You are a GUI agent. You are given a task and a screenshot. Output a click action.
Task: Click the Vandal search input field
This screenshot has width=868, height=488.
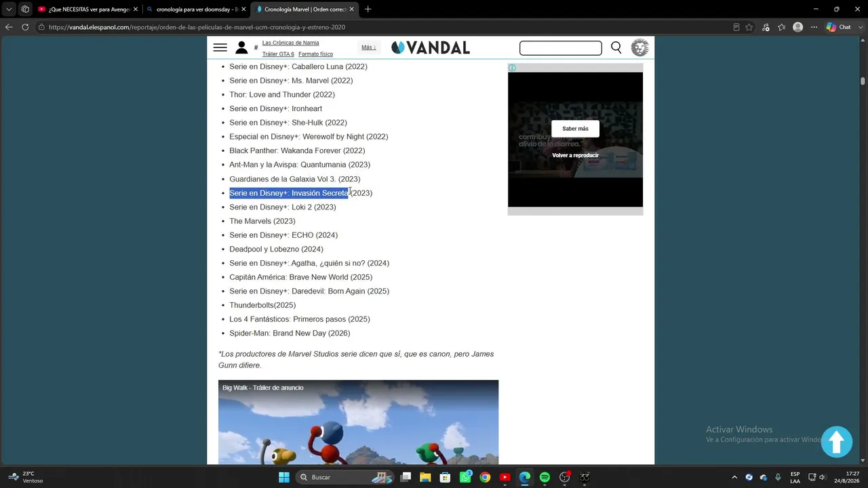[560, 47]
